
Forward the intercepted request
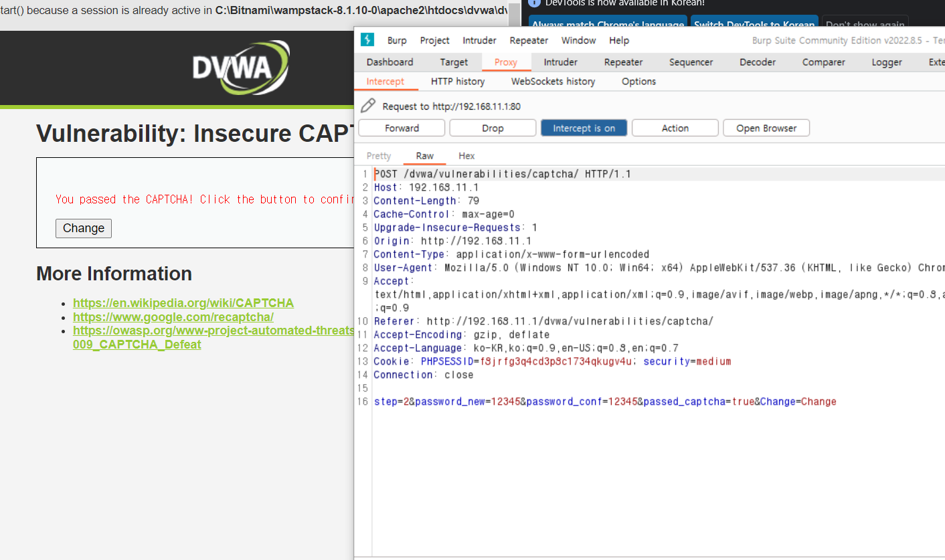[402, 128]
